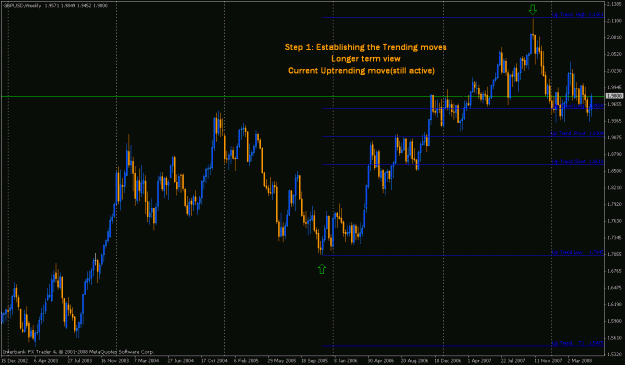This screenshot has height=365, width=625.
Task: Select the 'Current Uptrending move(still active)' label
Action: pos(361,71)
